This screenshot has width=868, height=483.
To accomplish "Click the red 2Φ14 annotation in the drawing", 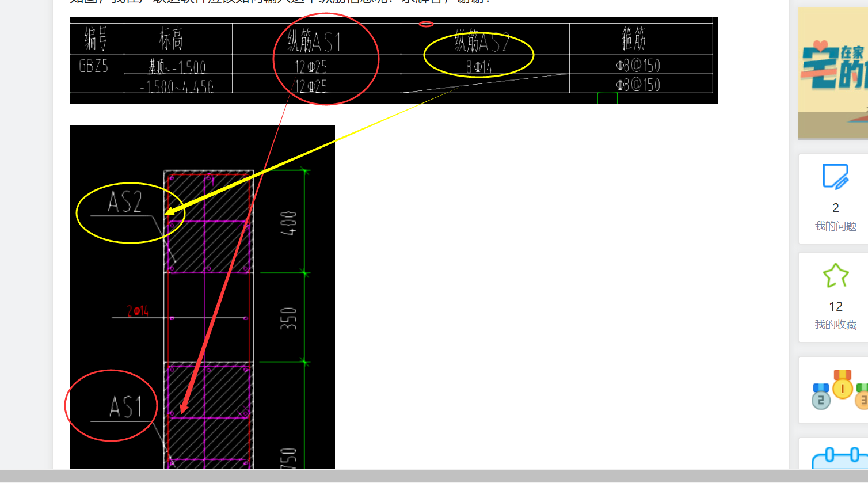I will [138, 311].
